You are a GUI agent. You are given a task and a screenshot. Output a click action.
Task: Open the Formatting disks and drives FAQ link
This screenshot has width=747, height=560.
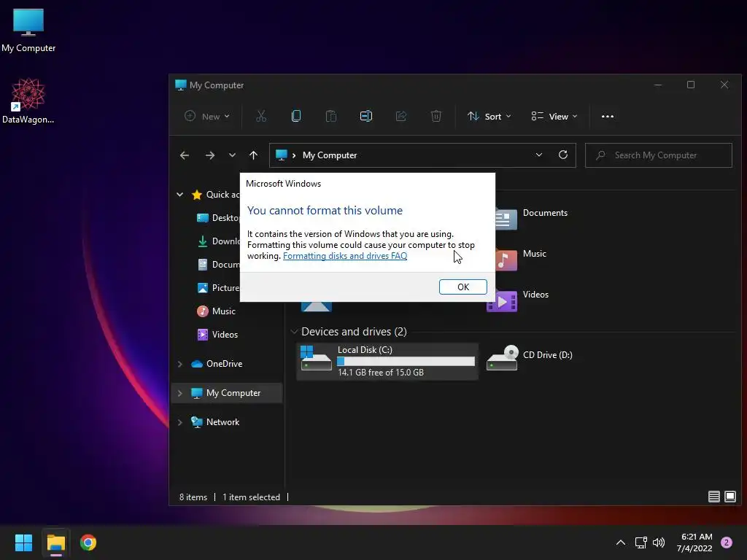pyautogui.click(x=345, y=256)
